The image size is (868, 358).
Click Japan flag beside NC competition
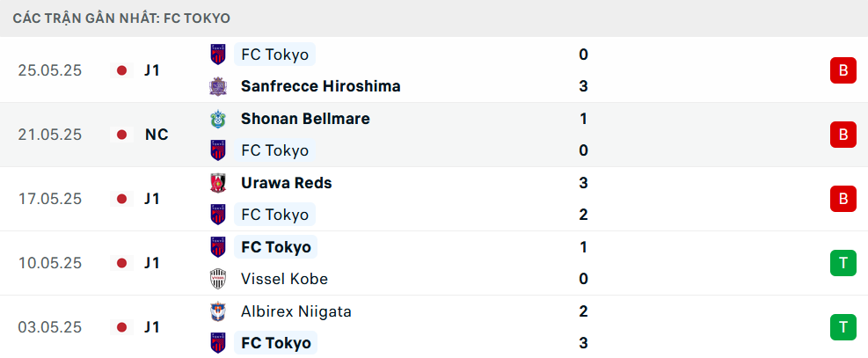(121, 135)
